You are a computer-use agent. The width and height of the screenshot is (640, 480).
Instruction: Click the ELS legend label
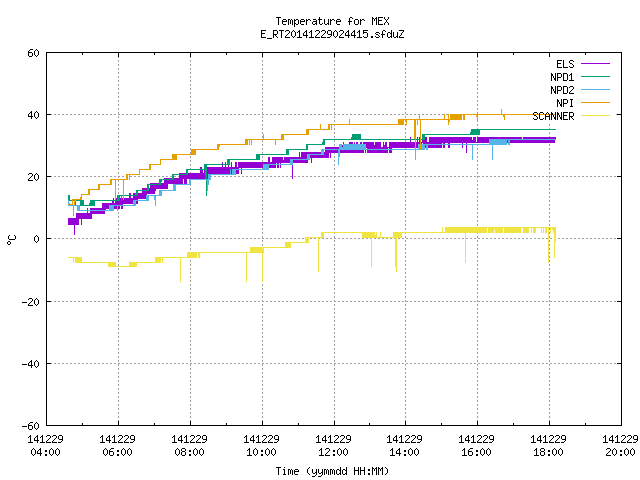click(x=565, y=64)
